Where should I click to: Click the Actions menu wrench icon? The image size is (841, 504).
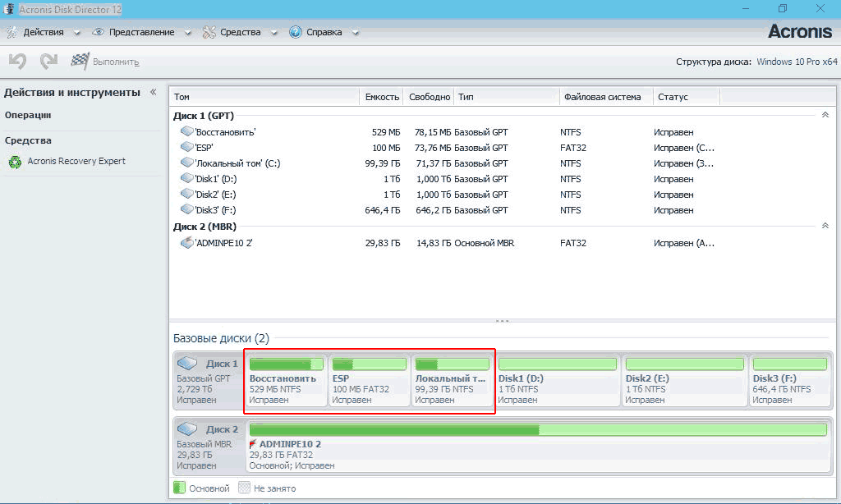pyautogui.click(x=11, y=32)
